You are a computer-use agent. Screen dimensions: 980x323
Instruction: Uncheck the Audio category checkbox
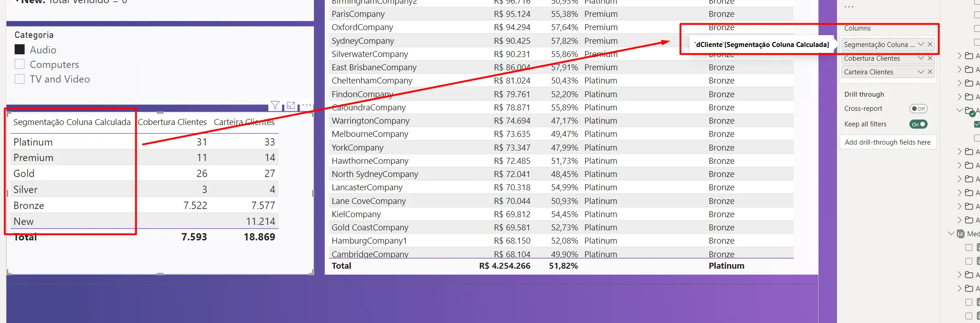tap(20, 50)
